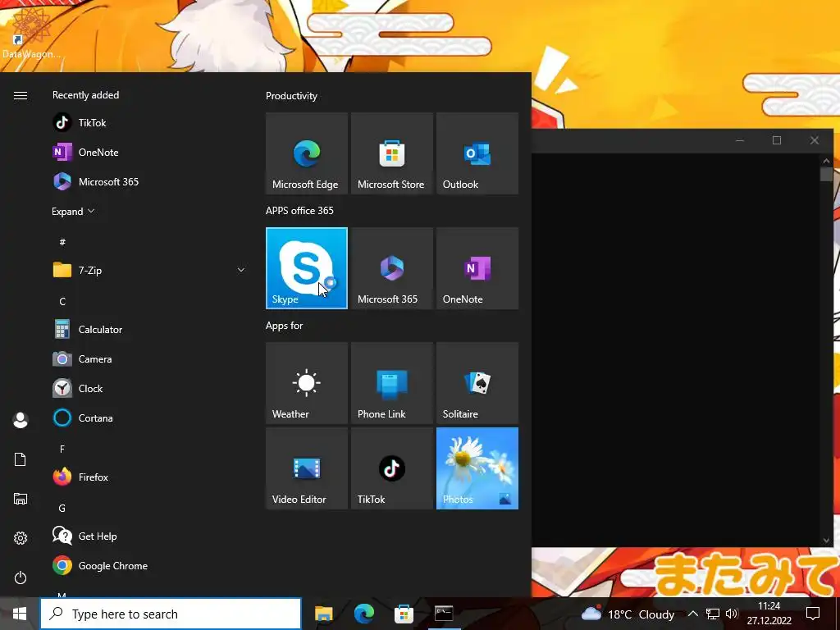Open OneNote in Recently added list
The height and width of the screenshot is (630, 840).
148,152
